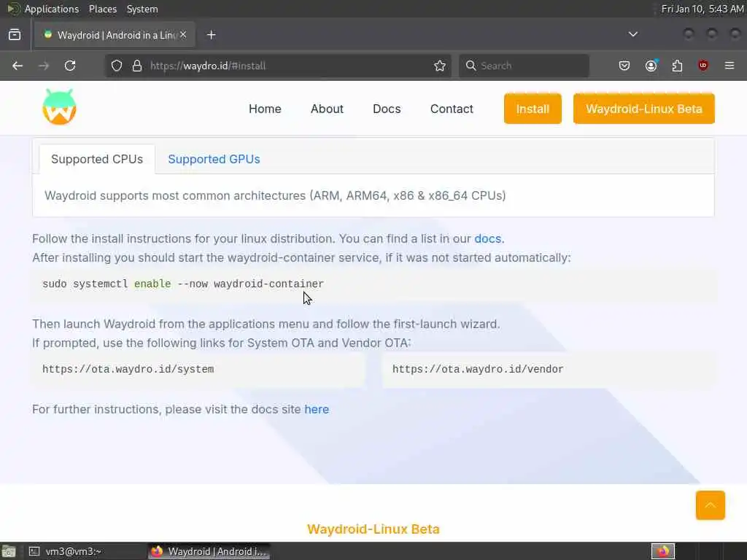Click the URL address bar
This screenshot has height=560, width=747.
278,66
